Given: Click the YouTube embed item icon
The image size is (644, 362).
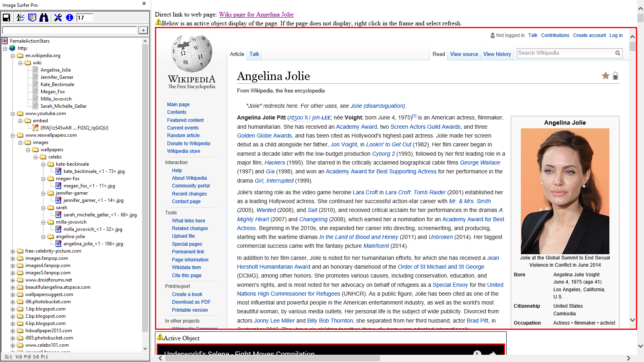Looking at the screenshot, I should tap(35, 128).
